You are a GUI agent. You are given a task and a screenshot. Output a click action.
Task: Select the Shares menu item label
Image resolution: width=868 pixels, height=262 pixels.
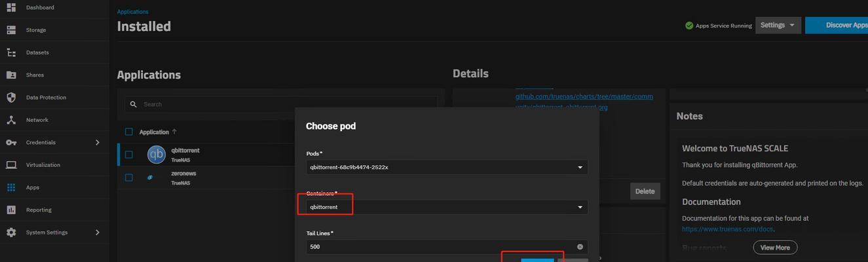[x=35, y=75]
